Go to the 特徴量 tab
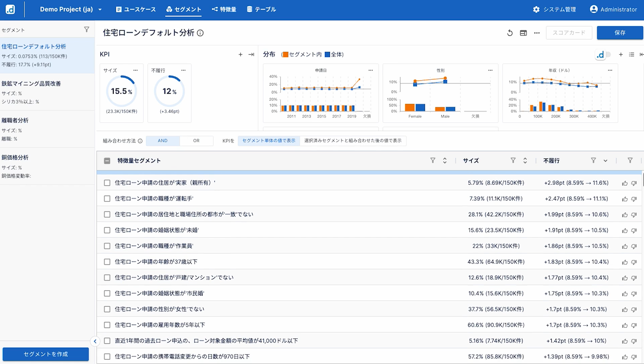 tap(224, 10)
